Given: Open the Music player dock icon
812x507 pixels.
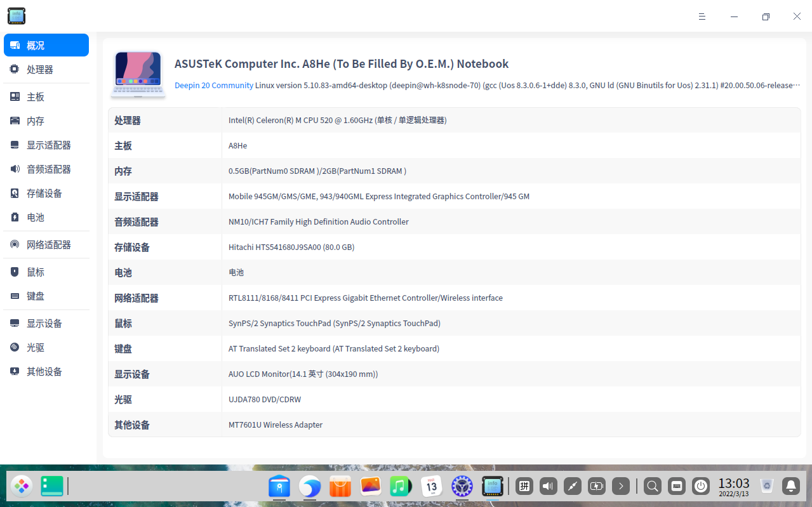Looking at the screenshot, I should click(401, 487).
